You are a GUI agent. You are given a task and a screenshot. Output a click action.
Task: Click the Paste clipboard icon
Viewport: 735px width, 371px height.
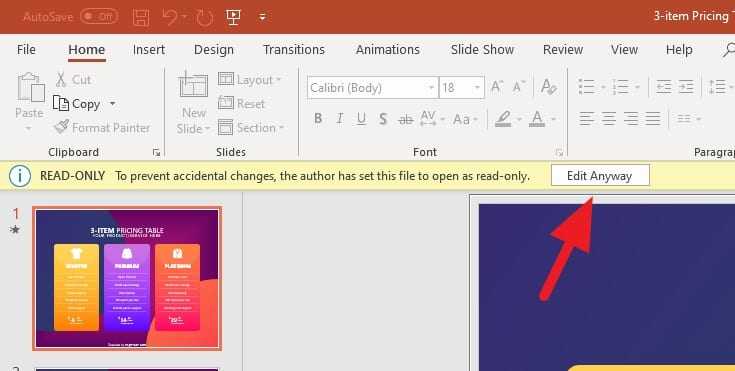[31, 87]
